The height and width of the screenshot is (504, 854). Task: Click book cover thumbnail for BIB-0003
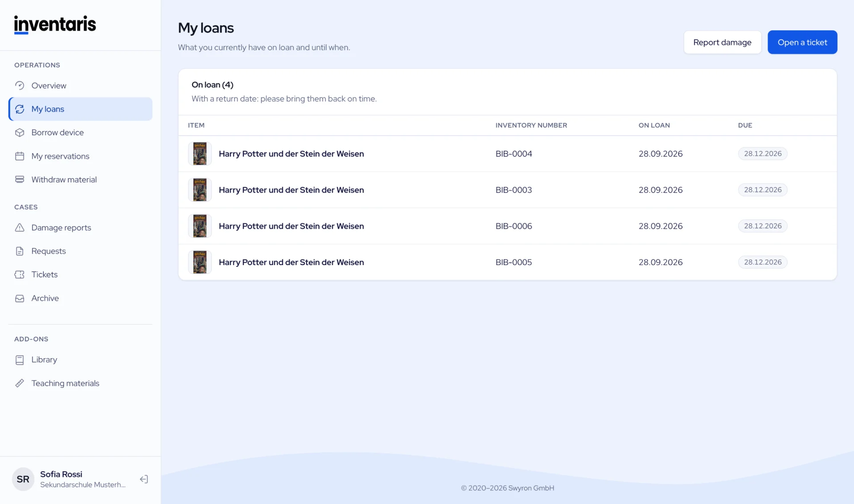pos(200,190)
